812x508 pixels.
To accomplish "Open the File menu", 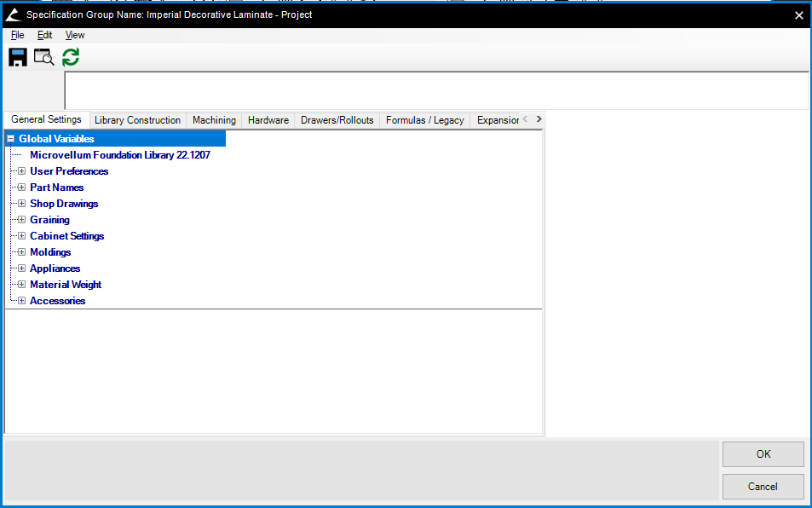I will (x=17, y=35).
